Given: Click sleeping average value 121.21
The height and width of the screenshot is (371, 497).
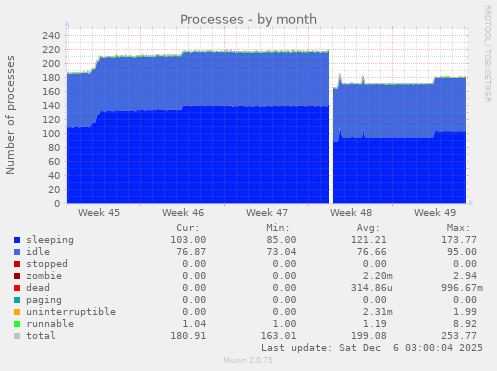Looking at the screenshot, I should coord(369,240).
